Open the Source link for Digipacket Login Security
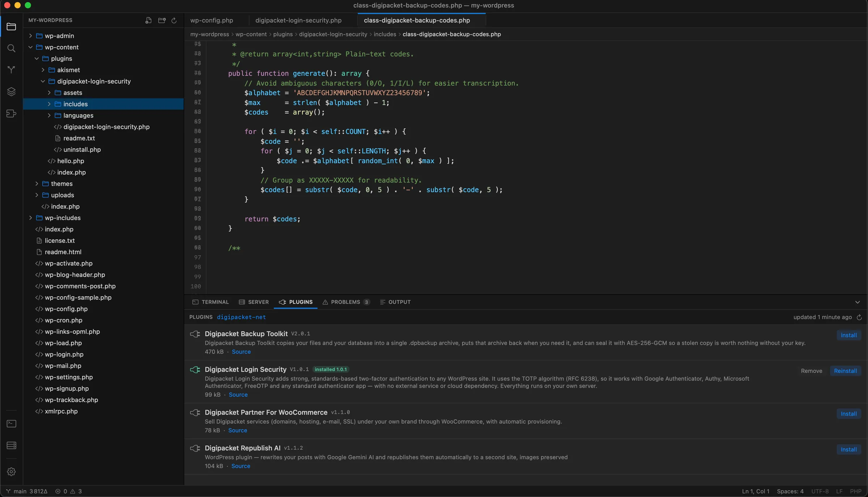The width and height of the screenshot is (868, 497). click(238, 395)
